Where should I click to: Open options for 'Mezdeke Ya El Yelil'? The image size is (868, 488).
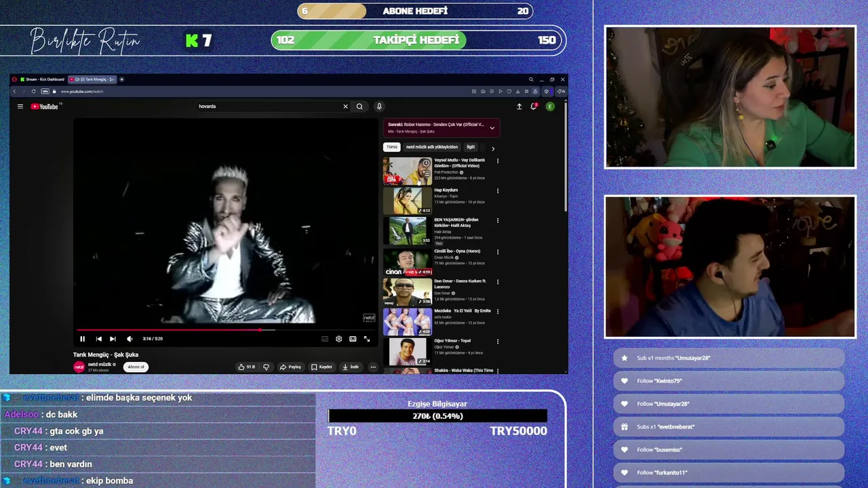498,311
